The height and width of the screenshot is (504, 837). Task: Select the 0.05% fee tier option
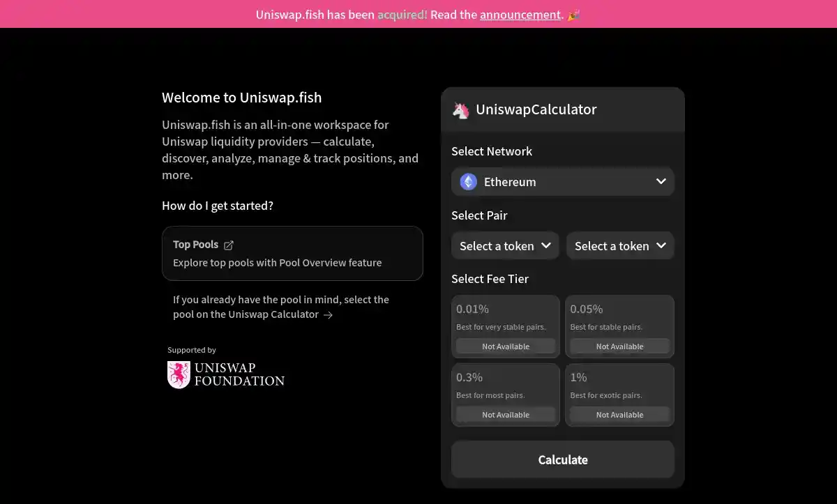tap(619, 326)
